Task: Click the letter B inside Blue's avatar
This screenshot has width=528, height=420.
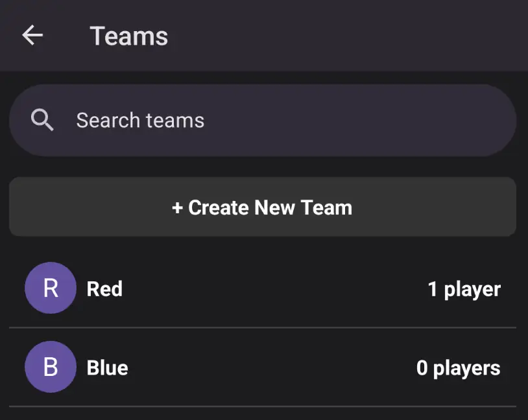Action: [51, 367]
